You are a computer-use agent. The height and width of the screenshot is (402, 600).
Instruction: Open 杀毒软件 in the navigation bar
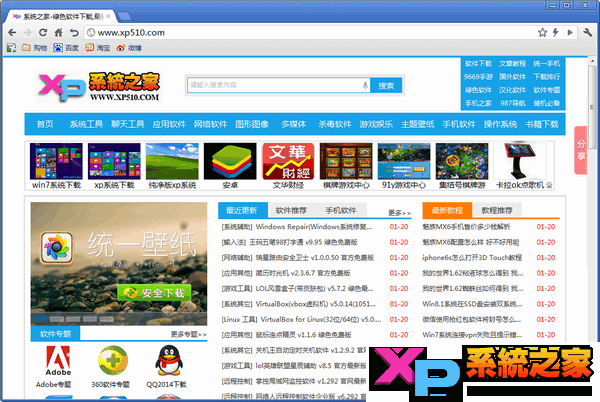[x=335, y=124]
